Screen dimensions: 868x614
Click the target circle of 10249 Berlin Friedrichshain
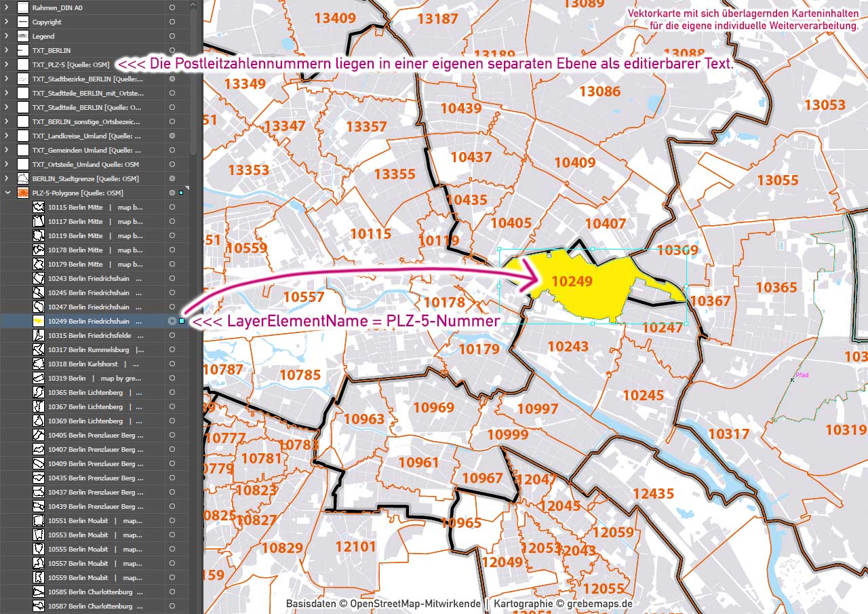point(172,320)
